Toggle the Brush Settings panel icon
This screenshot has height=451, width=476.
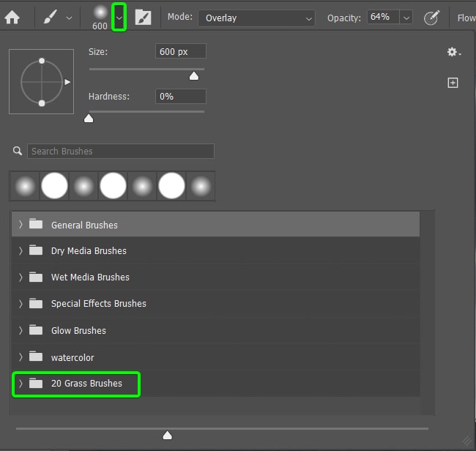pyautogui.click(x=143, y=17)
